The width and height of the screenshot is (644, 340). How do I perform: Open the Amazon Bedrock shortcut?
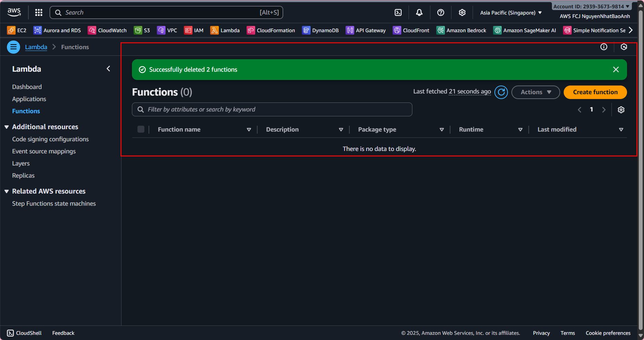click(461, 30)
